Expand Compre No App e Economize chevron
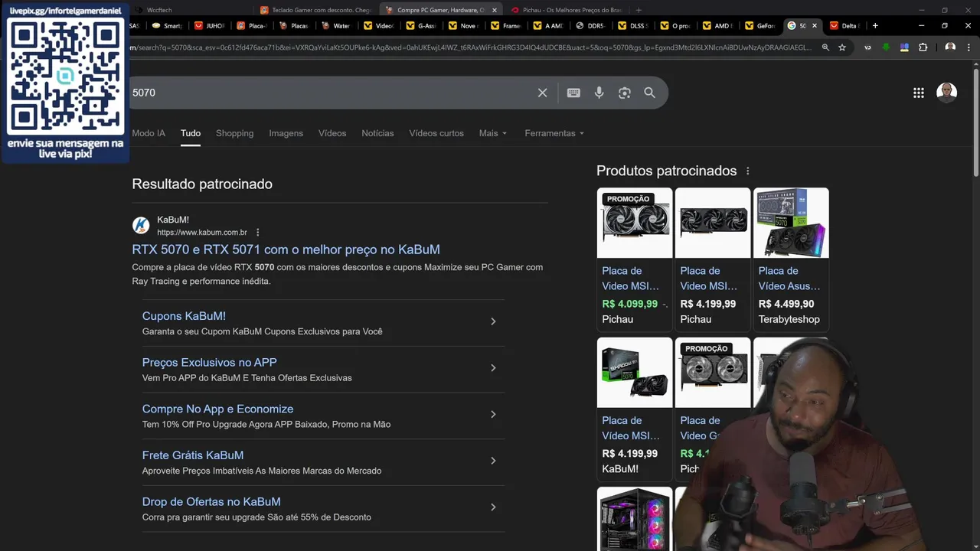980x551 pixels. coord(493,414)
